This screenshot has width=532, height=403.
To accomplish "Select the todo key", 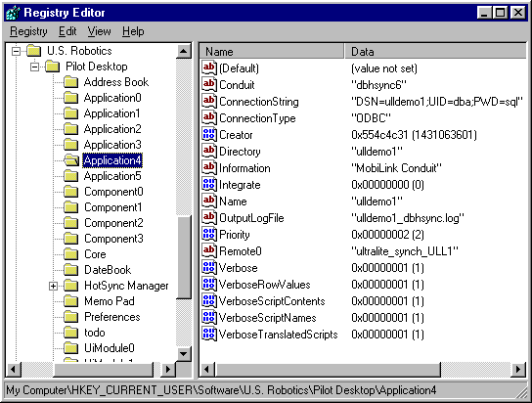I will pos(95,333).
